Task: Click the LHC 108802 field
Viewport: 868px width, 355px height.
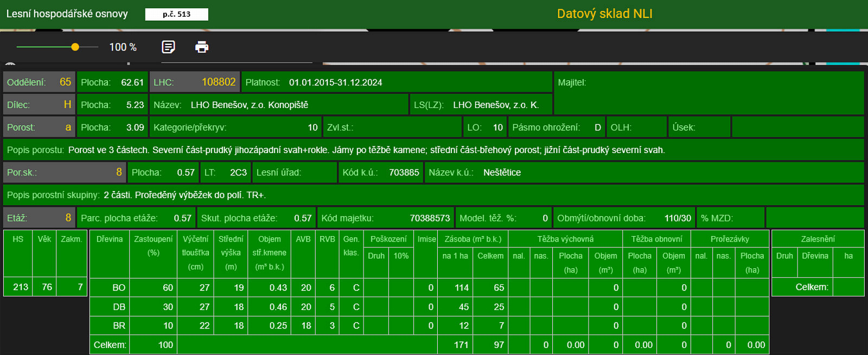Action: (195, 82)
